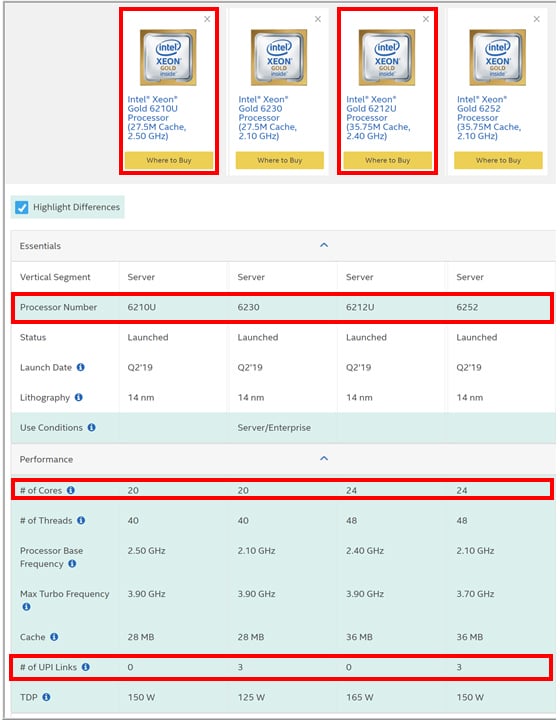Image resolution: width=560 pixels, height=720 pixels.
Task: Click the Xeon Gold 6252 badge image
Action: pos(497,57)
